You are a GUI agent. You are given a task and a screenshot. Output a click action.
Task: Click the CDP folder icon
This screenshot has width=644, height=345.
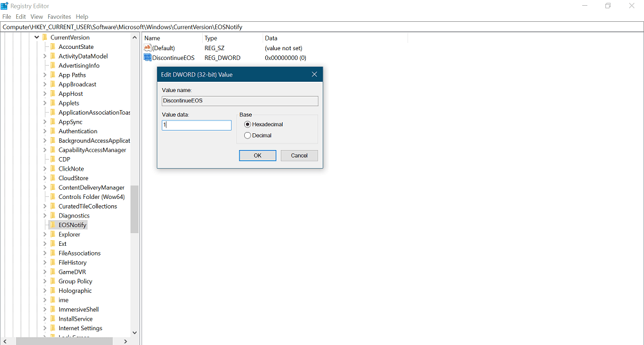53,160
